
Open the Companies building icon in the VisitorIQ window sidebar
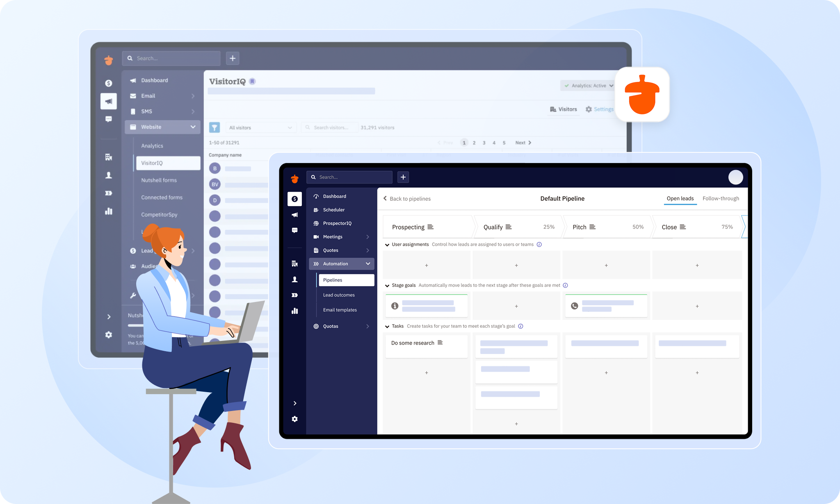(x=109, y=157)
